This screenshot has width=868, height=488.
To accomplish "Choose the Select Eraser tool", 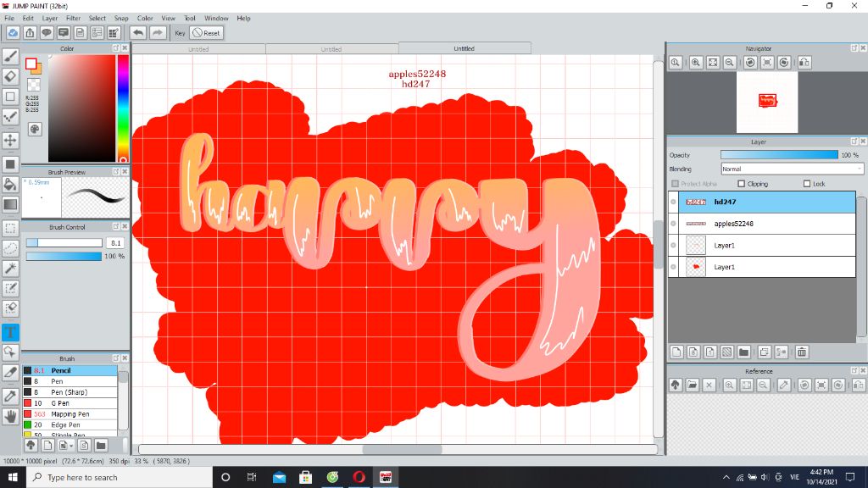I will [x=10, y=308].
